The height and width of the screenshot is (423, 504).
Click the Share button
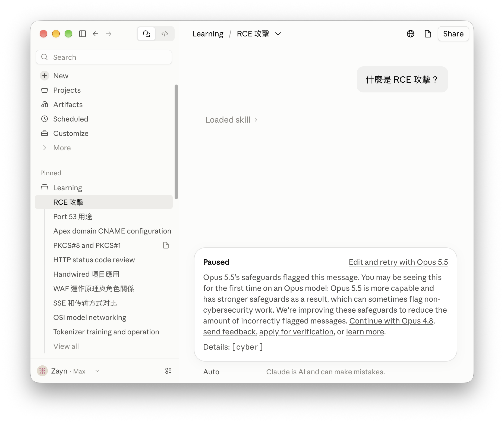453,34
